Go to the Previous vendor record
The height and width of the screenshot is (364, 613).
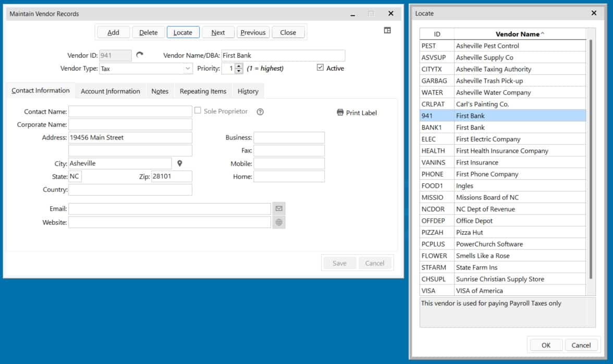[253, 32]
